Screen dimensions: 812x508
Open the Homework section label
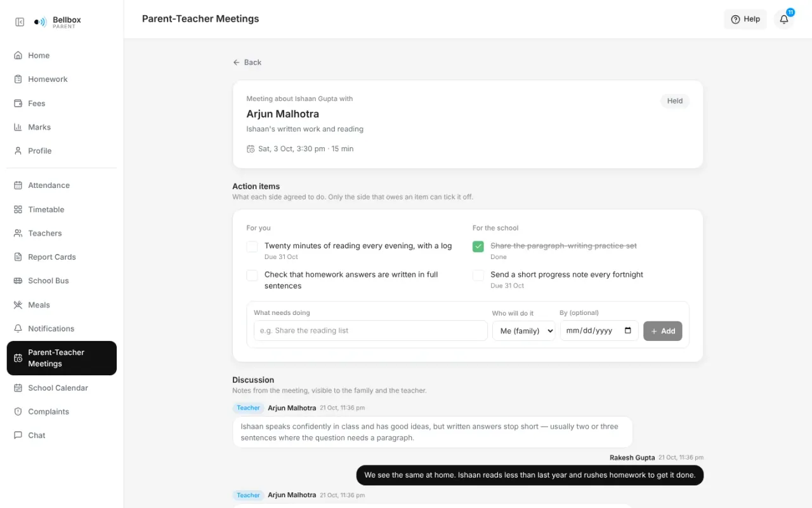click(48, 79)
